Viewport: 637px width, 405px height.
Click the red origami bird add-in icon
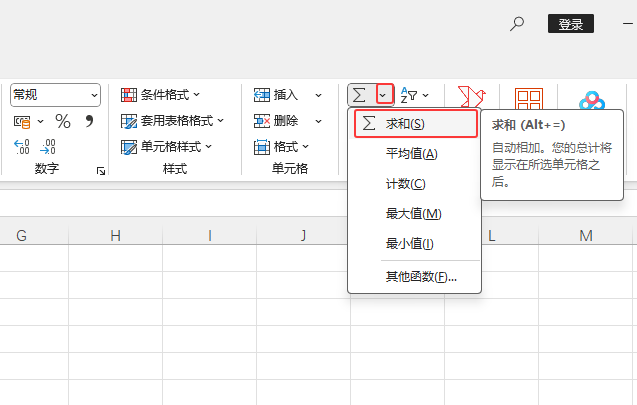click(x=471, y=97)
